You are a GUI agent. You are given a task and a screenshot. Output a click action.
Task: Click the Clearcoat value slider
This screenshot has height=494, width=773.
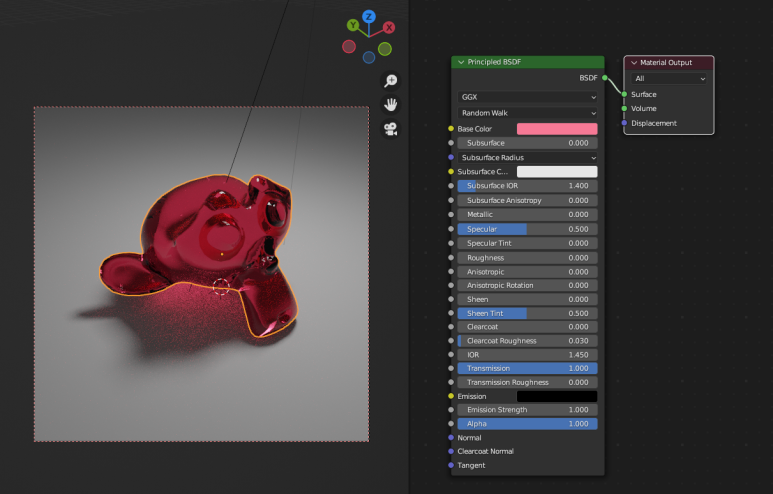coord(527,327)
